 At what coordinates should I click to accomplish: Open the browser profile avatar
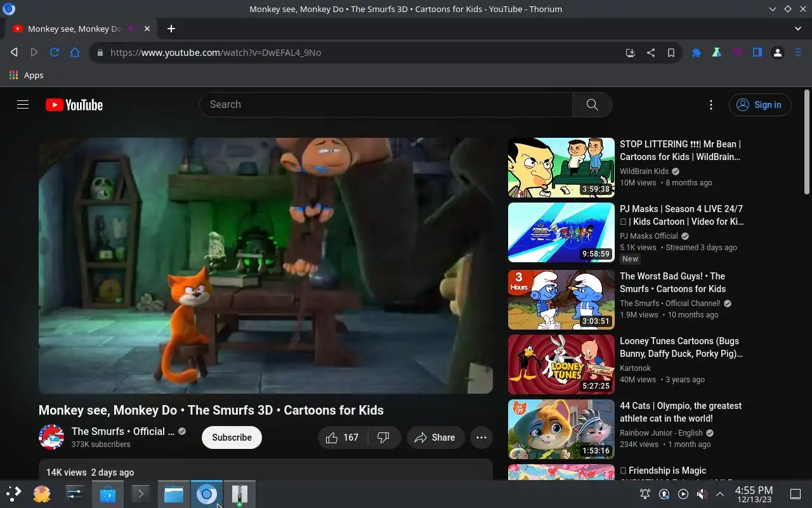pyautogui.click(x=778, y=53)
